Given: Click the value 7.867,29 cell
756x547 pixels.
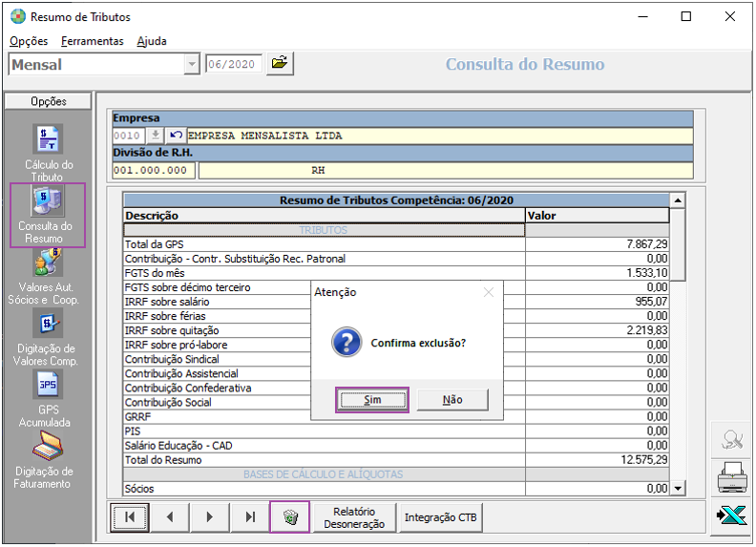Looking at the screenshot, I should coord(598,244).
